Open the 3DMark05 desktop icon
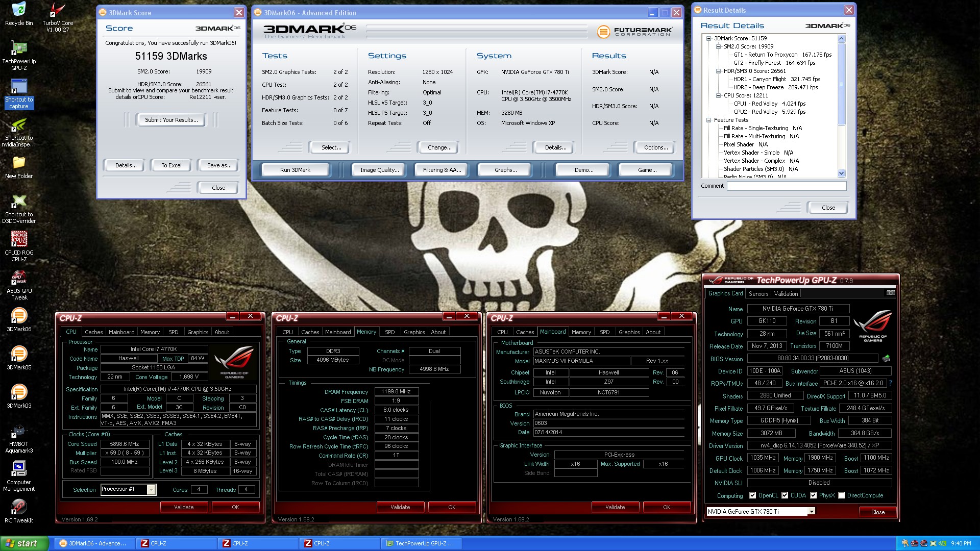 pos(19,358)
